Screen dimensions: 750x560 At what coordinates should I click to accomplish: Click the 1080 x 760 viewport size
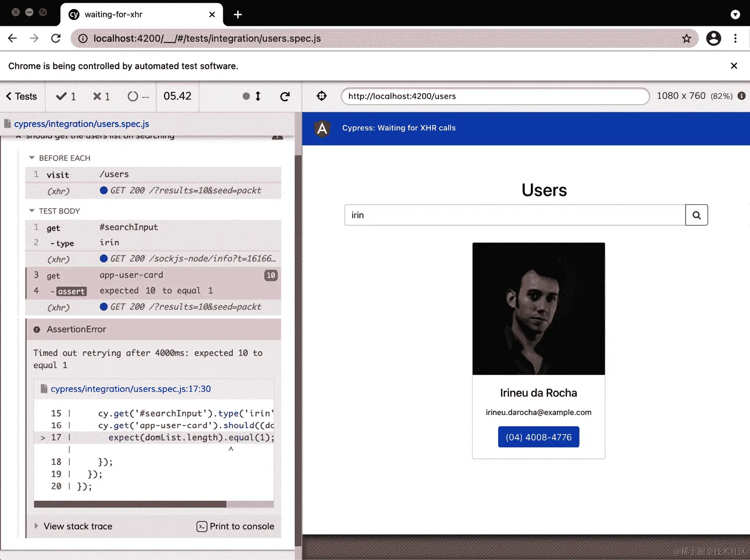tap(681, 96)
